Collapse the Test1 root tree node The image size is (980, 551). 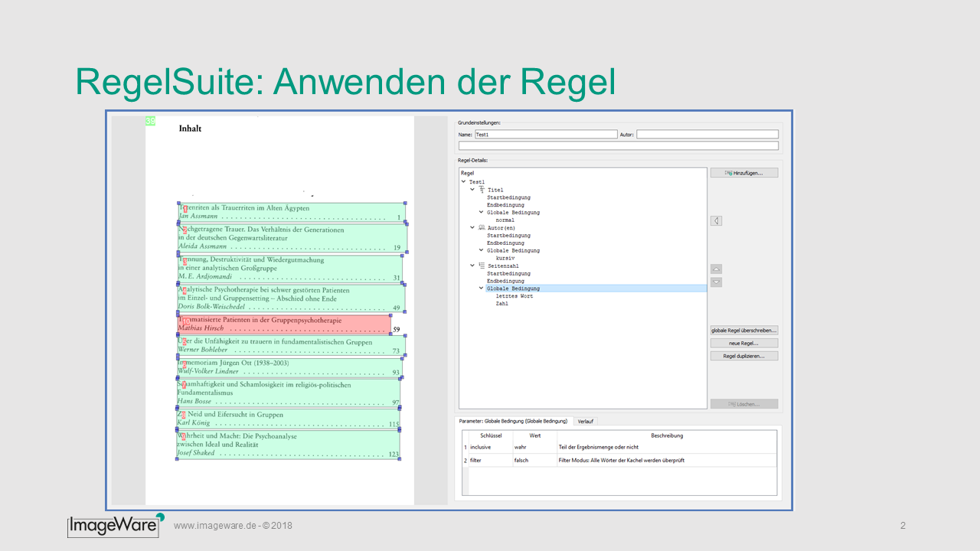point(464,182)
